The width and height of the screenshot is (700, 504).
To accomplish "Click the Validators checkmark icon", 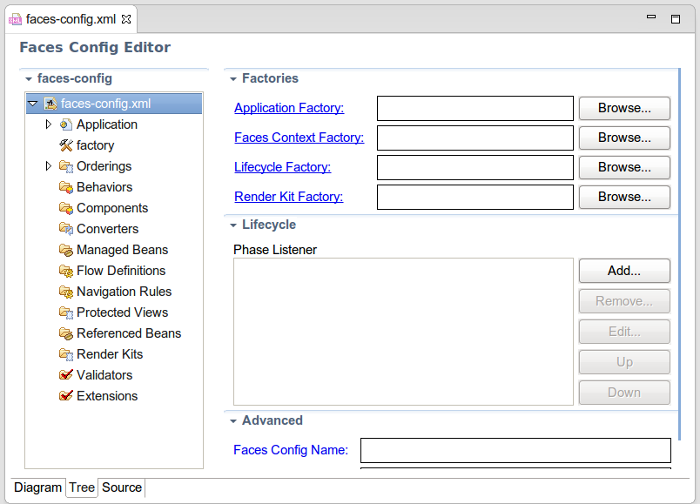I will tap(66, 376).
